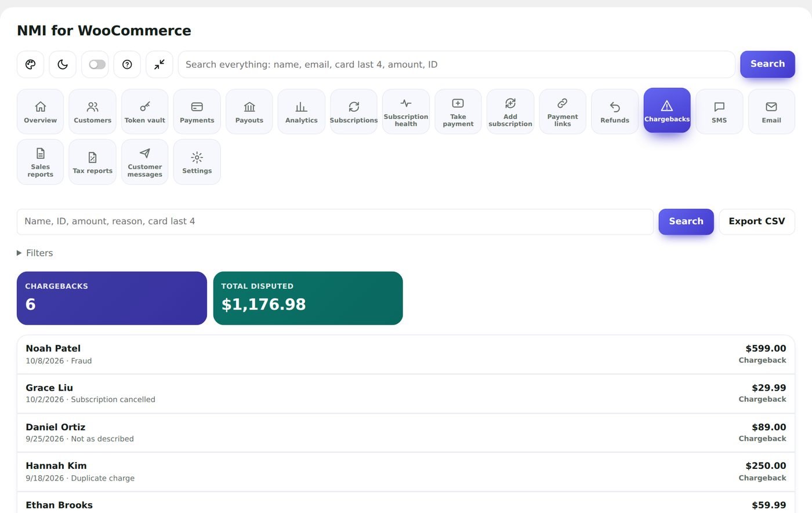Open the Settings tile
The image size is (812, 513).
(x=197, y=162)
